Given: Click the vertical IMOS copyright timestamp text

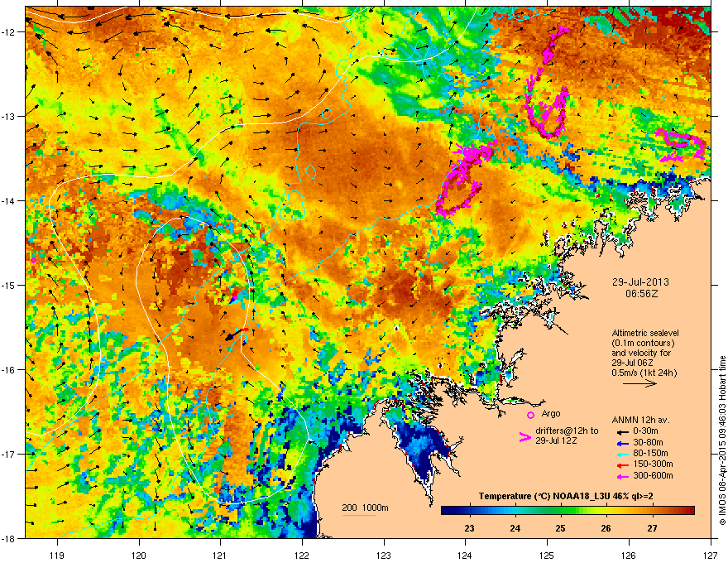Looking at the screenshot, I should [722, 440].
